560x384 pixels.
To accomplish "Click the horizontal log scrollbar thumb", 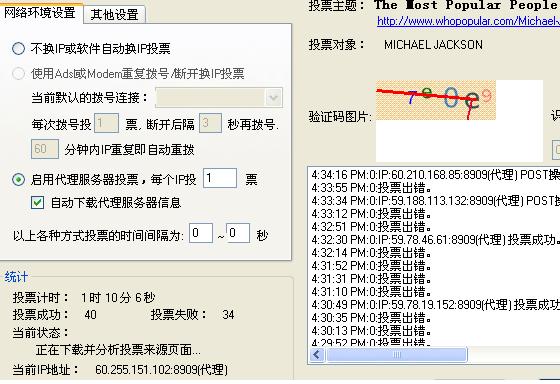I will click(x=397, y=355).
